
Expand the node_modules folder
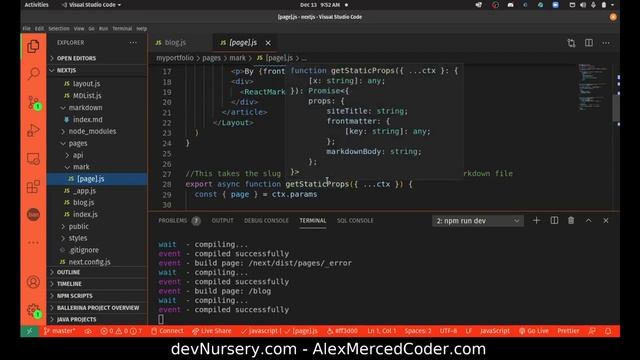[97, 131]
